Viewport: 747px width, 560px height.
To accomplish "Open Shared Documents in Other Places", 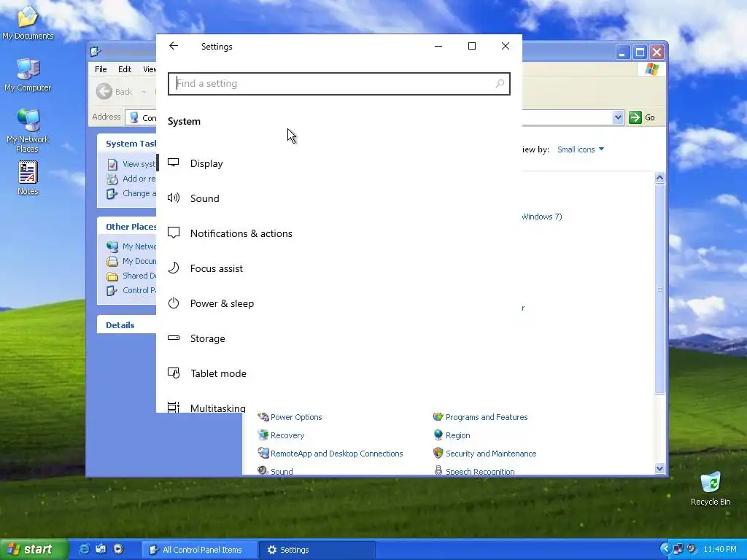I will point(131,276).
